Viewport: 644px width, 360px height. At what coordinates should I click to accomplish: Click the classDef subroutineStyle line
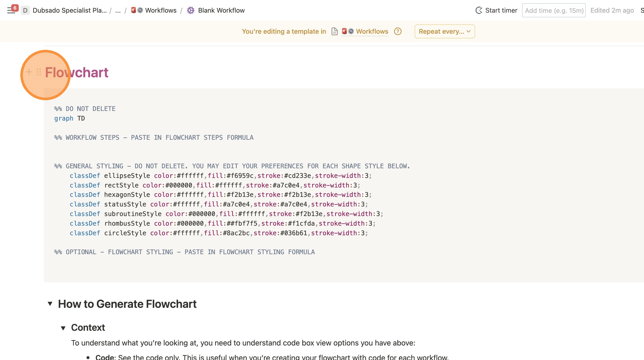coord(227,214)
